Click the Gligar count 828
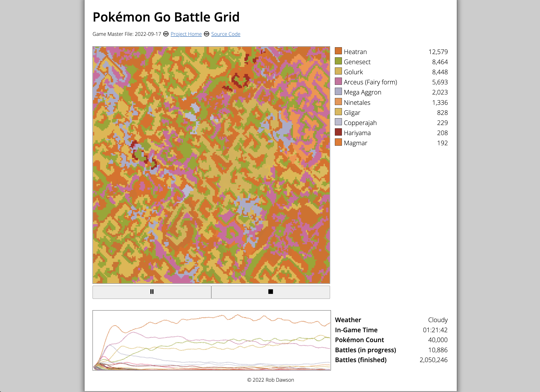The image size is (540, 392). [x=442, y=113]
